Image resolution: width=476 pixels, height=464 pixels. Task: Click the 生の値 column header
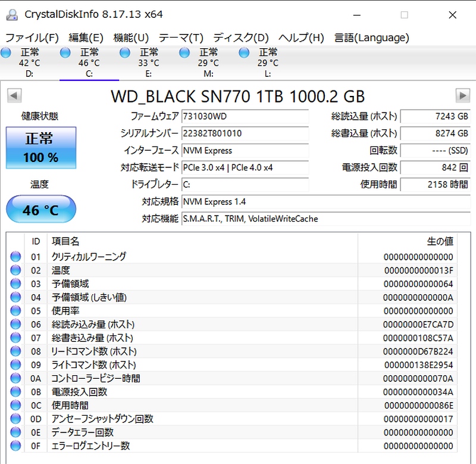440,241
